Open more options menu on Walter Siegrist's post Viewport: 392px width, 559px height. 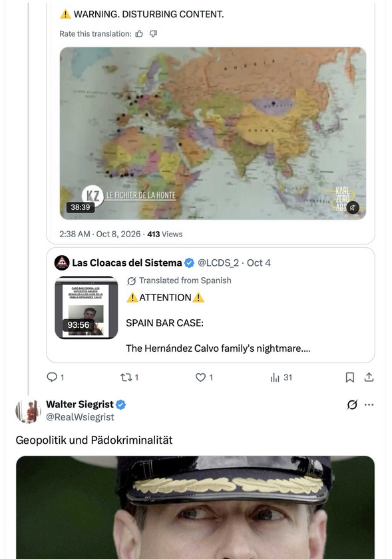(x=369, y=404)
